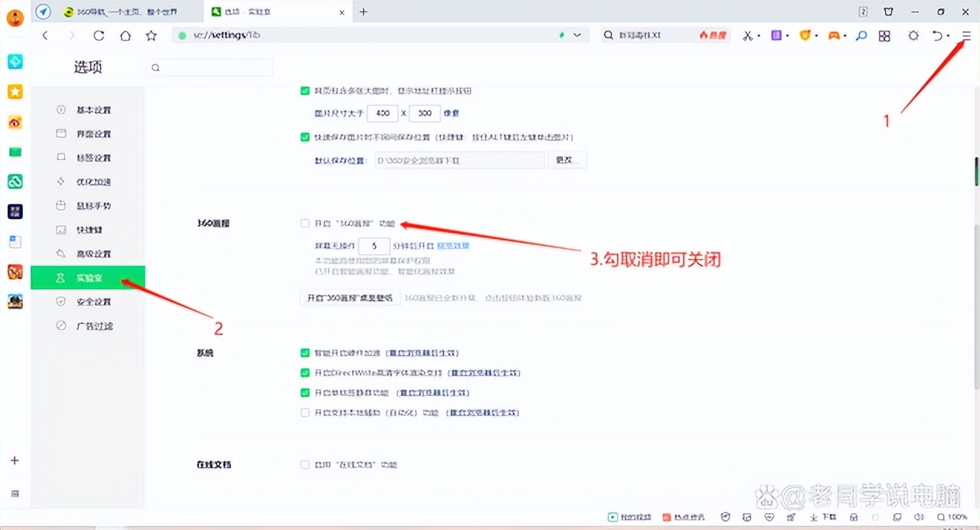Click the preview effect blue link
Viewport: 980px width, 530px height.
452,246
